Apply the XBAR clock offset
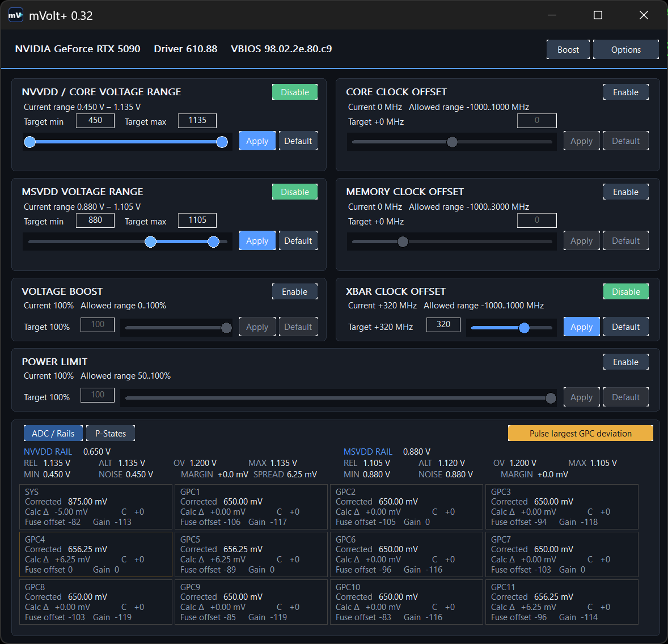The image size is (668, 644). tap(581, 327)
